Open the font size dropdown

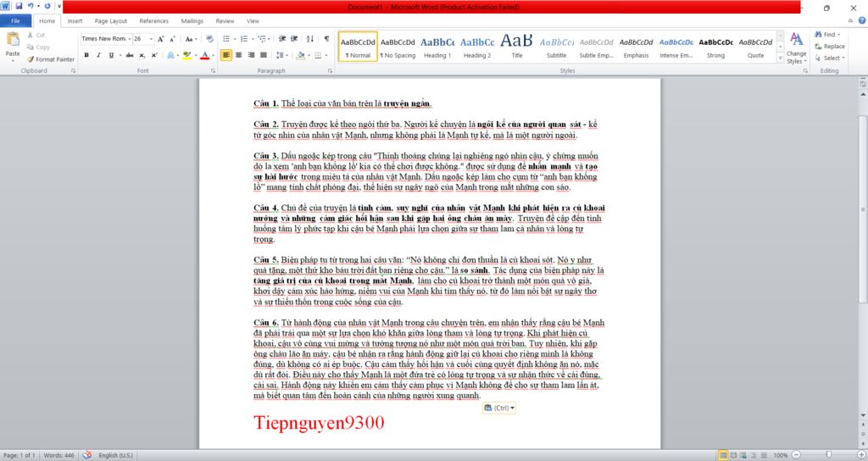click(x=151, y=39)
